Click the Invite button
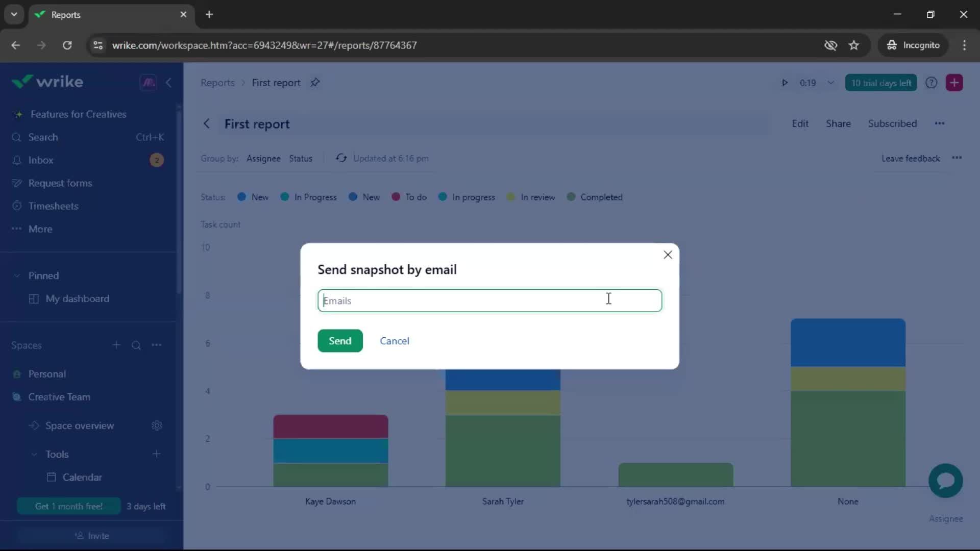The image size is (980, 551). [92, 536]
